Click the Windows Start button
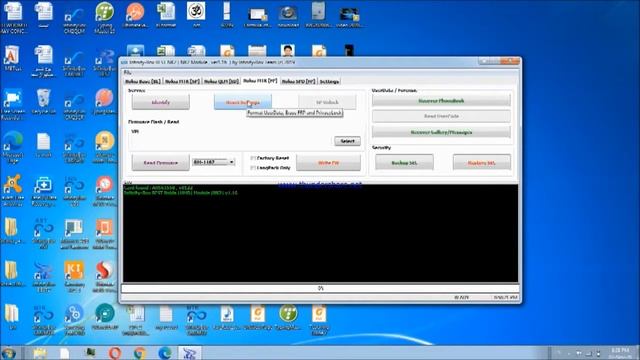The width and height of the screenshot is (640, 360). (9, 353)
